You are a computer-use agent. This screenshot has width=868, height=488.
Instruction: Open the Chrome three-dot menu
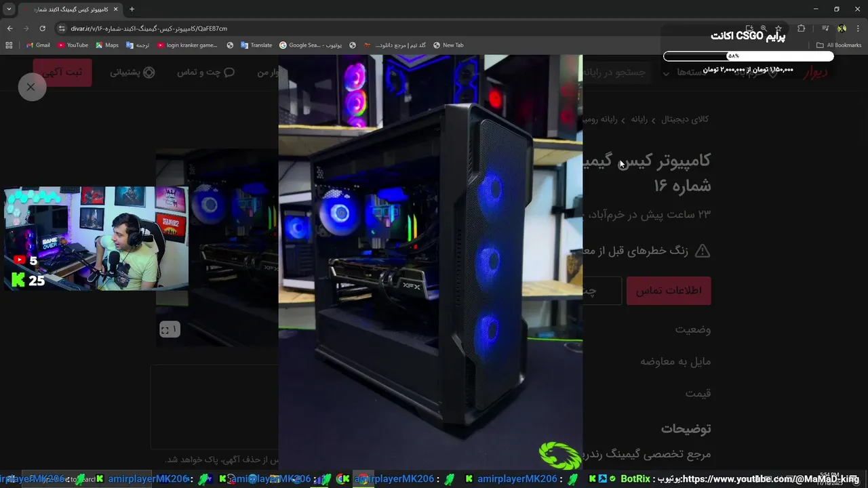[x=859, y=28]
